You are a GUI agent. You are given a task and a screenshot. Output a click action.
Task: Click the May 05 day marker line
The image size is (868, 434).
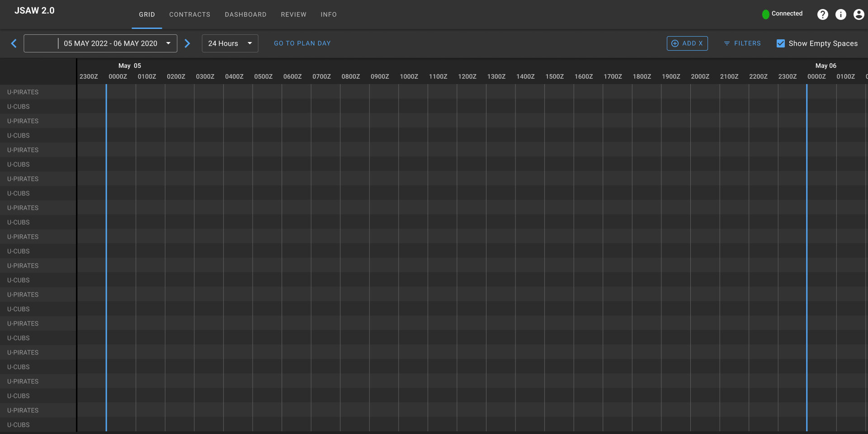pos(106,258)
